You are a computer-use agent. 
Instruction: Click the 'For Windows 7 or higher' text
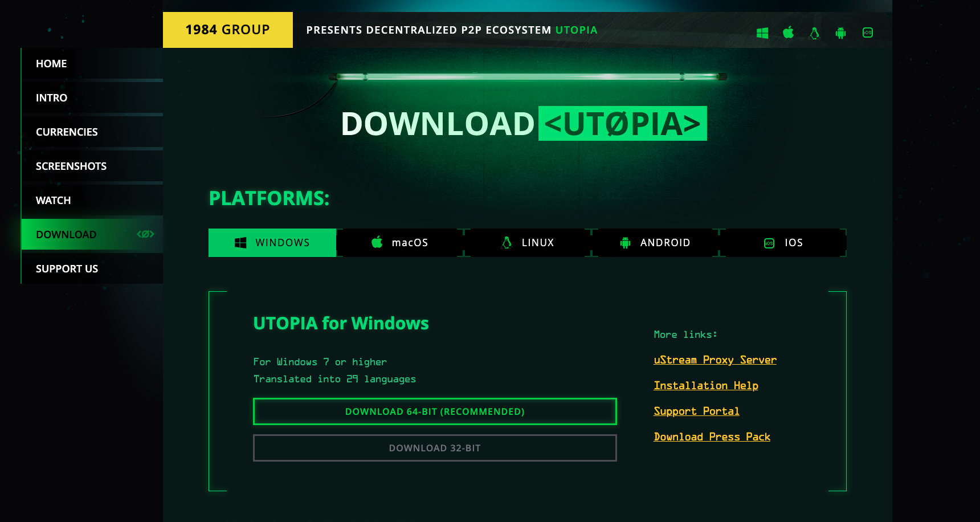pos(320,362)
